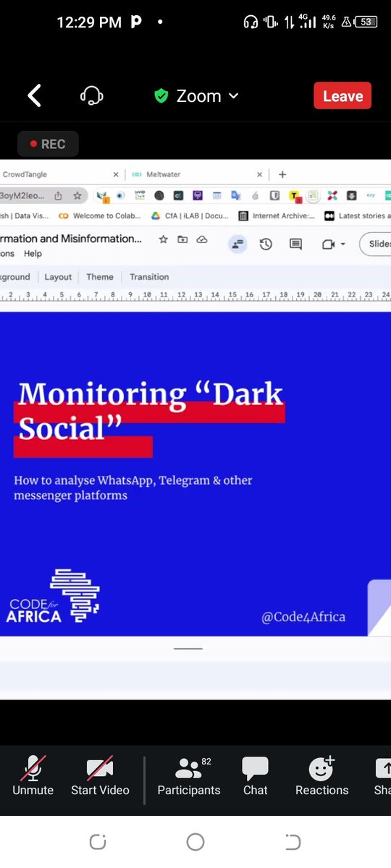Viewport: 391px width, 868px height.
Task: Start Video in the meeting bar
Action: click(x=100, y=776)
